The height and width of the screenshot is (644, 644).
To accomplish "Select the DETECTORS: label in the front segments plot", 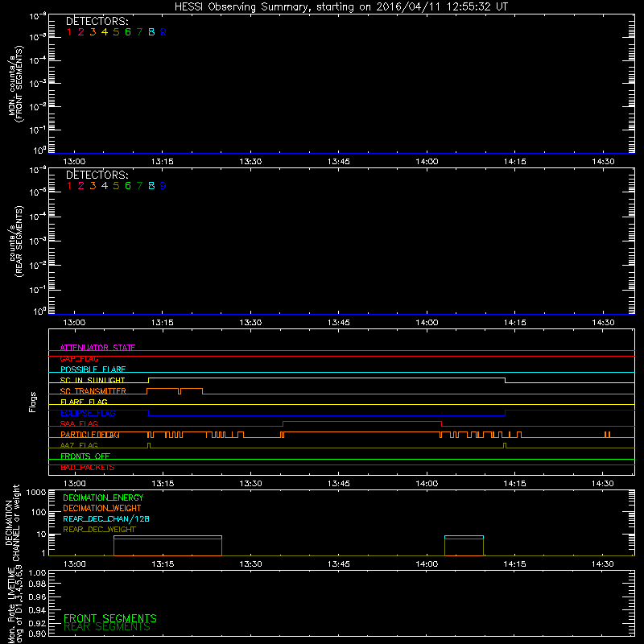I will [x=97, y=21].
